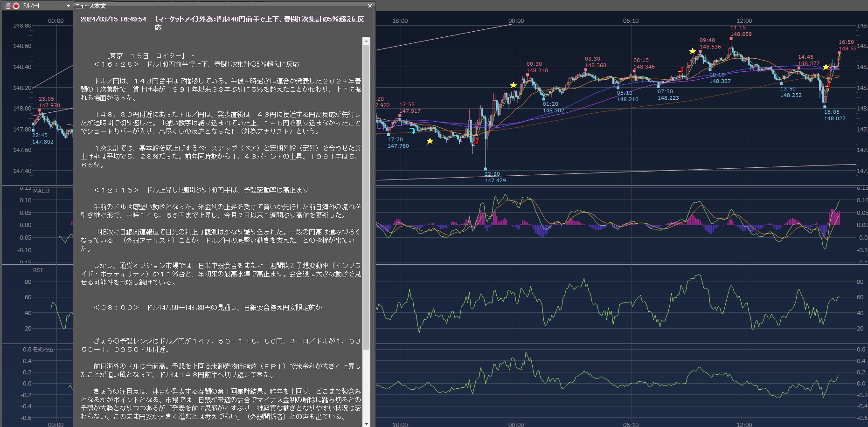This screenshot has height=427, width=868.
Task: Click the RSI indicator label
Action: pyautogui.click(x=38, y=270)
